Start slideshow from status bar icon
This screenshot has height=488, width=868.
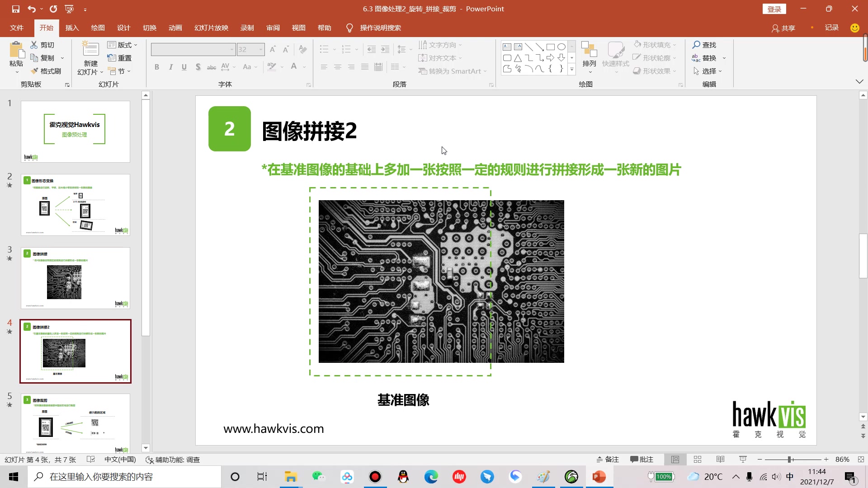[743, 459]
